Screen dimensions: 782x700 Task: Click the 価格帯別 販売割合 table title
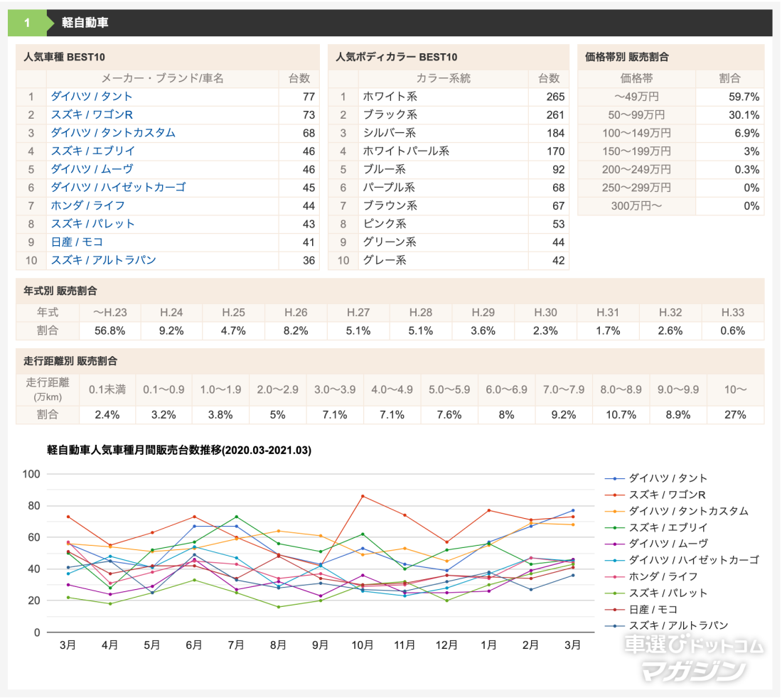(x=627, y=57)
